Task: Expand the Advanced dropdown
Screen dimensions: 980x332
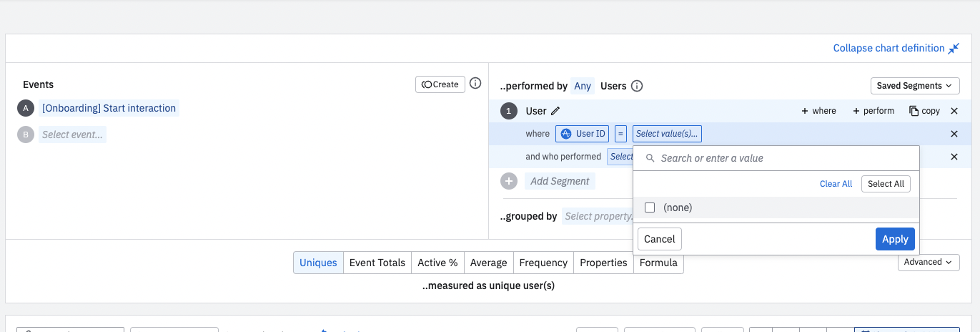Action: point(928,262)
